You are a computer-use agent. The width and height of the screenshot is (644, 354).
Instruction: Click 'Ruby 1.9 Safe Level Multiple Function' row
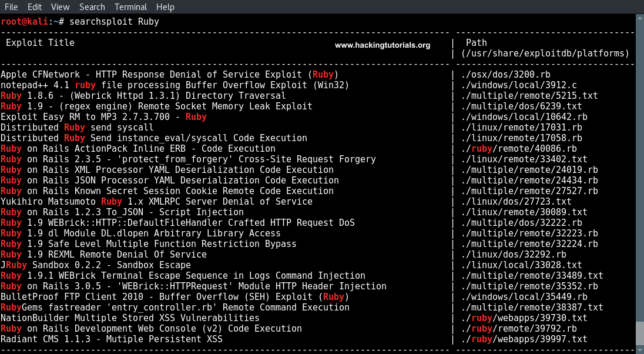[x=149, y=244]
